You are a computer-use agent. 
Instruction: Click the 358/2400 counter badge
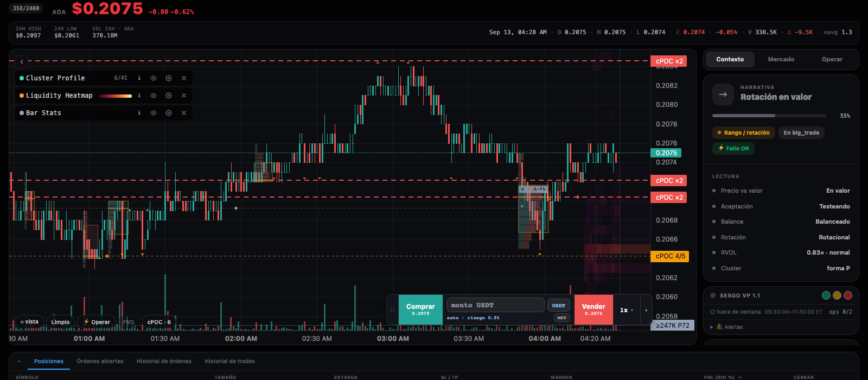click(26, 8)
